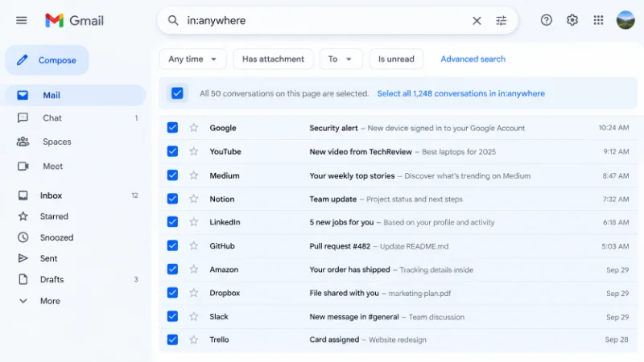Star the Amazon order email
Viewport: 644px width, 362px height.
(193, 269)
